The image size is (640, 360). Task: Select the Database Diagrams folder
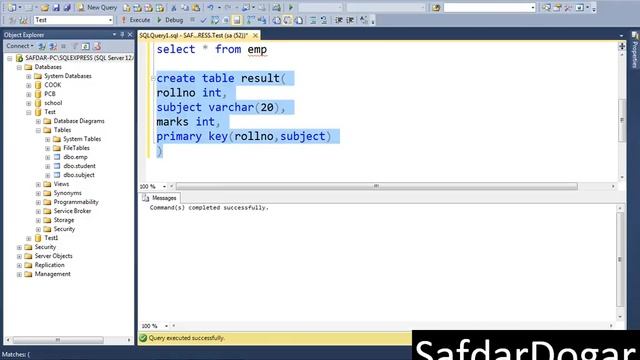(x=79, y=121)
